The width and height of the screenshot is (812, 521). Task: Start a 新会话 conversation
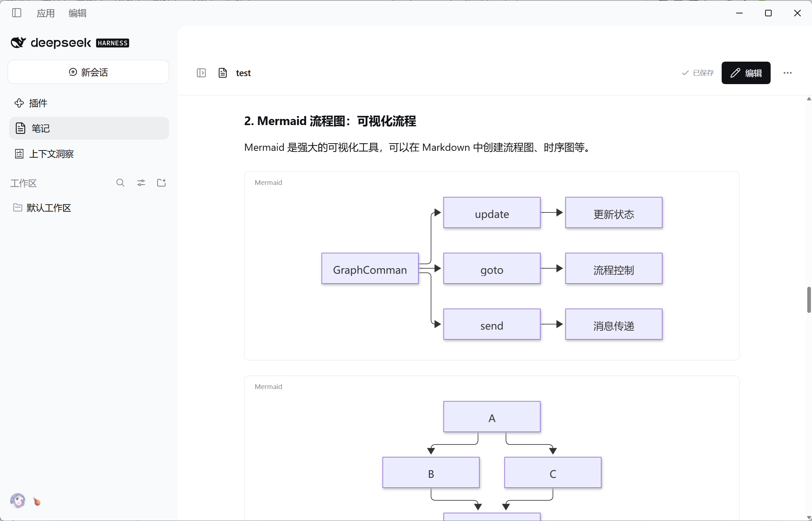click(88, 72)
